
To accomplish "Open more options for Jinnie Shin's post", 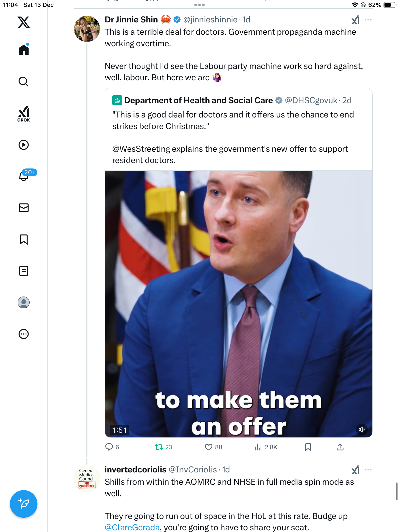I will [368, 20].
